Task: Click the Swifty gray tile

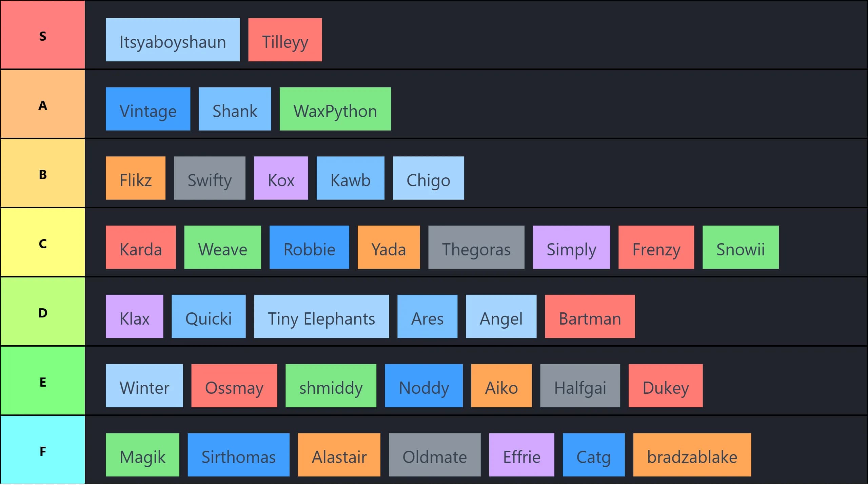Action: [x=210, y=178]
